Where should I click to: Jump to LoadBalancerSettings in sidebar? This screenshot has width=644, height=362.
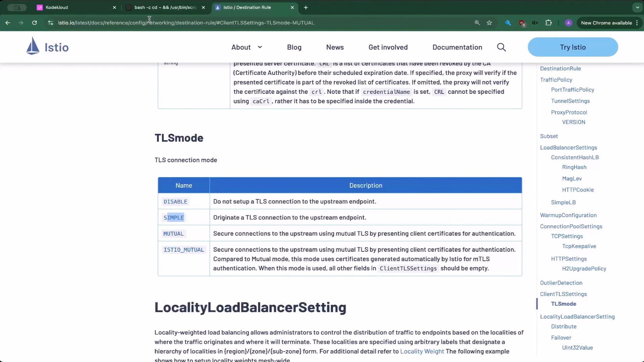568,147
